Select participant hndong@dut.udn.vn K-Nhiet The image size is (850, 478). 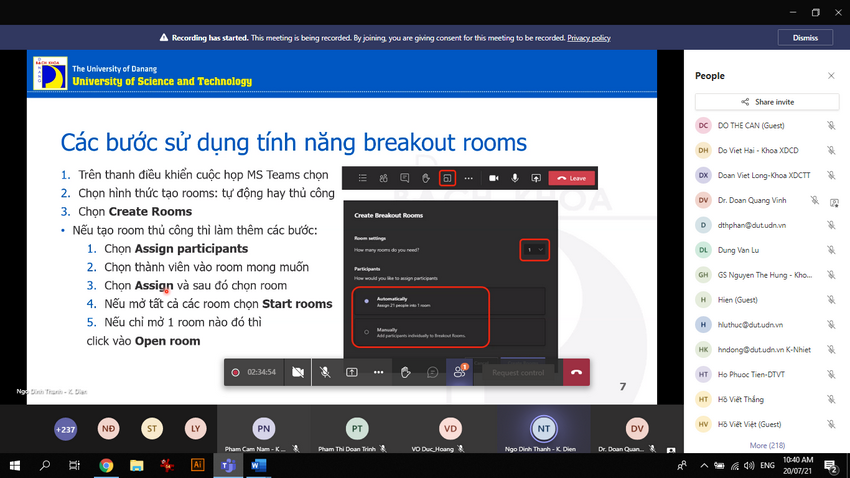coord(767,350)
